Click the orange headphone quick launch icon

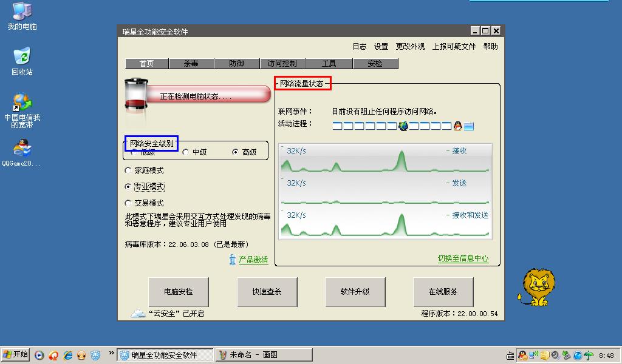pos(81,356)
